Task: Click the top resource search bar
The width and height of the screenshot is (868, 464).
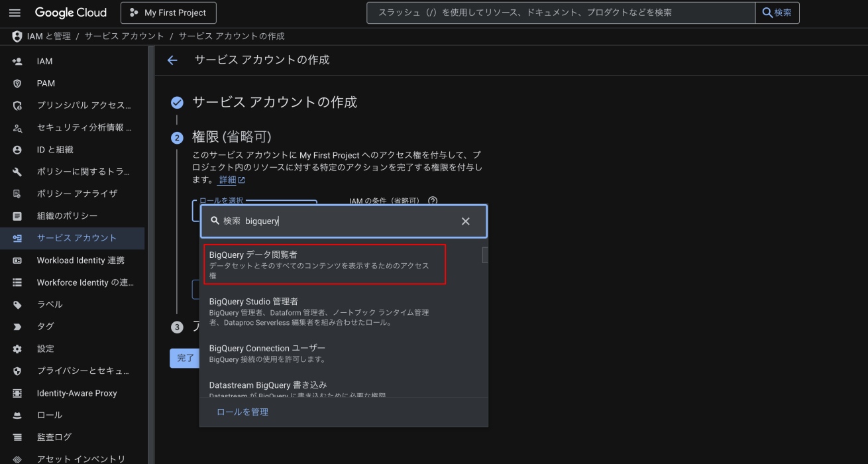Action: (561, 13)
